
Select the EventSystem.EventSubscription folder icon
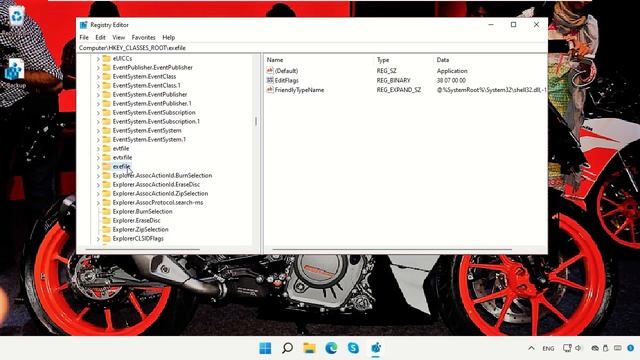(107, 112)
